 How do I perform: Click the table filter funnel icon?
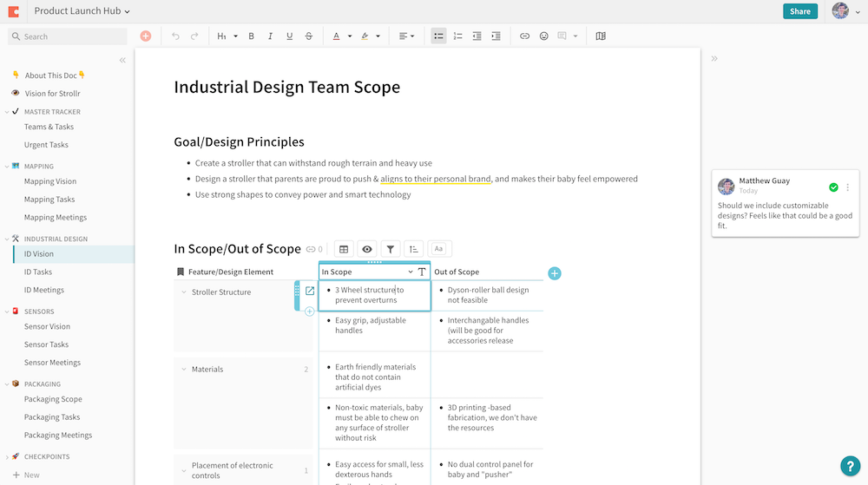point(391,249)
